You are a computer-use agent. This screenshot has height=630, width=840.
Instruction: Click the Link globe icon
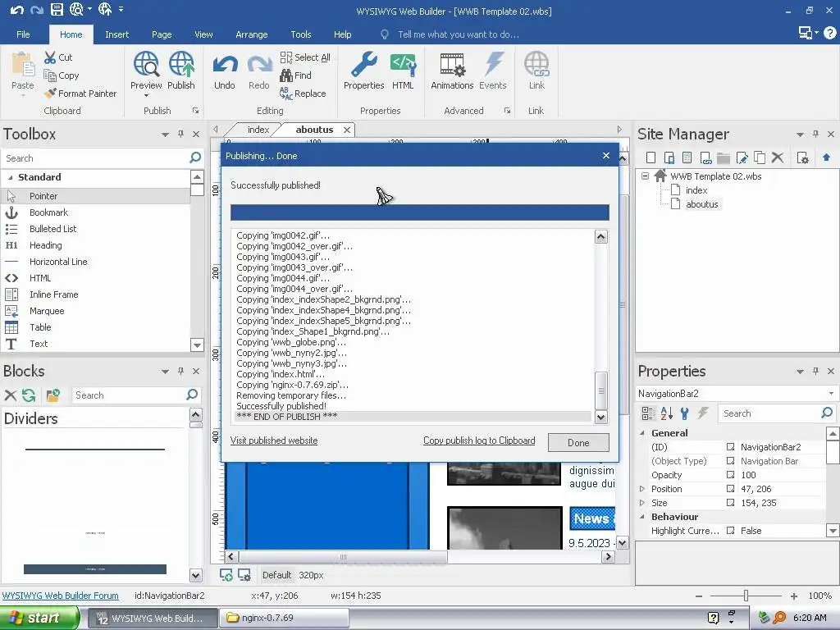click(x=536, y=64)
